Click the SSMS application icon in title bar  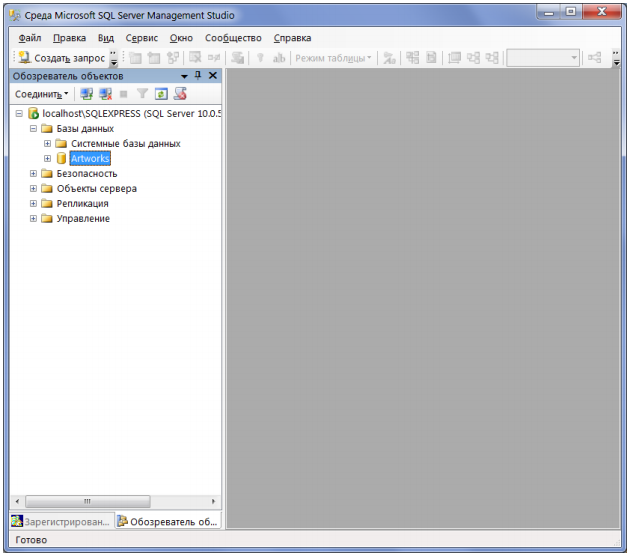click(15, 15)
